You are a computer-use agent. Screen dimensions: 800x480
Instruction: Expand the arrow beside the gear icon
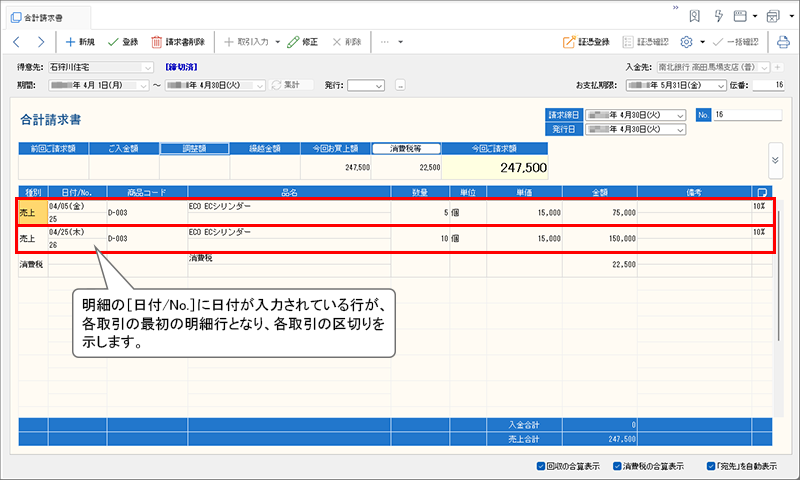703,42
